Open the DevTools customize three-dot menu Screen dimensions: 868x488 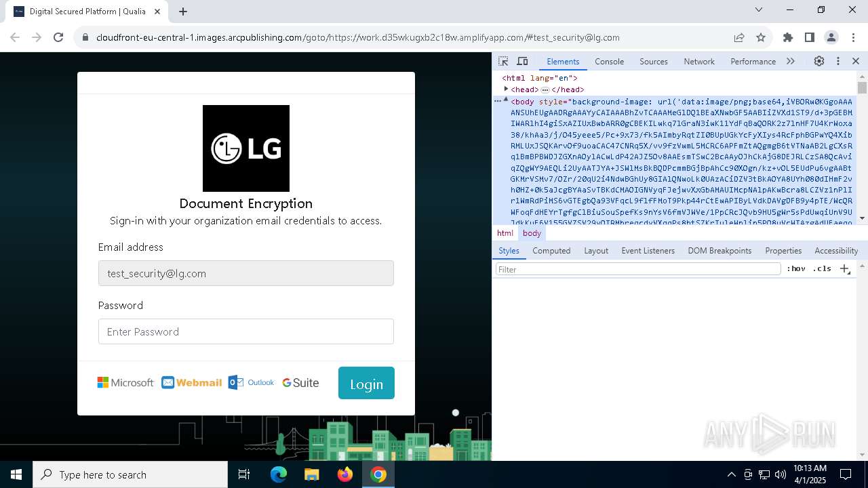[838, 61]
